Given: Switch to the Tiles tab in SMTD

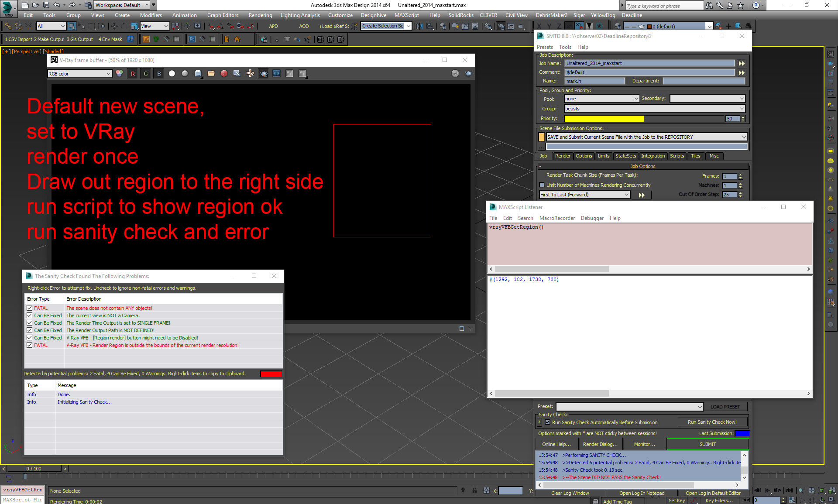Looking at the screenshot, I should coord(695,156).
